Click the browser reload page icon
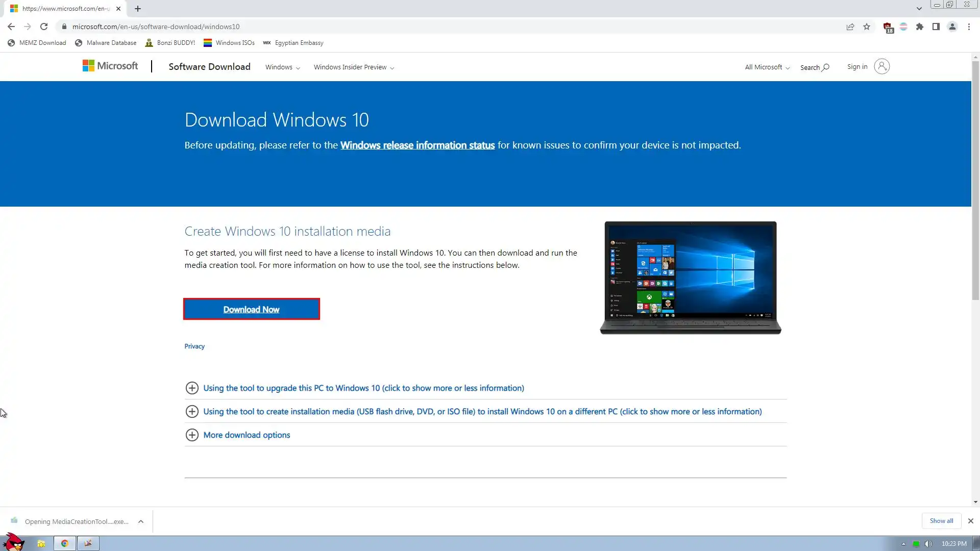980x551 pixels. tap(44, 27)
